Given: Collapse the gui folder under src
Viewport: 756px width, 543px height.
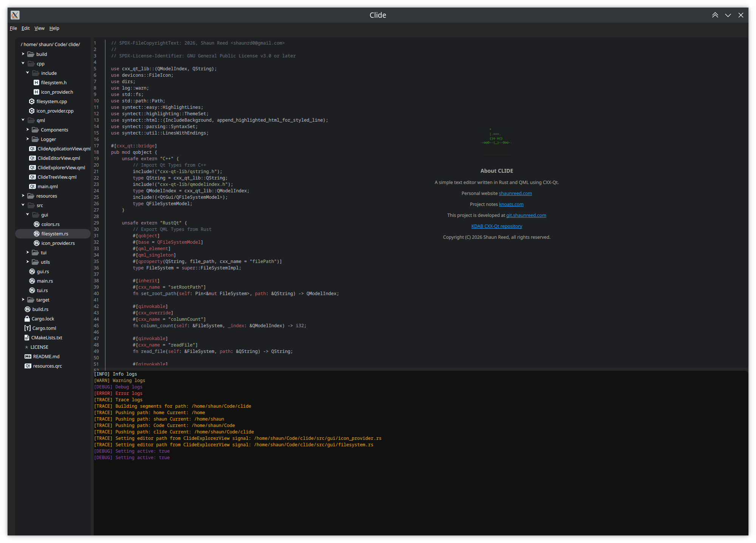Looking at the screenshot, I should point(28,215).
